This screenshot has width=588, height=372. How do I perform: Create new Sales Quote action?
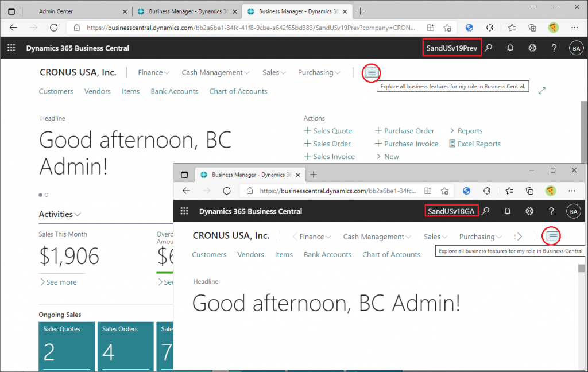(x=328, y=131)
